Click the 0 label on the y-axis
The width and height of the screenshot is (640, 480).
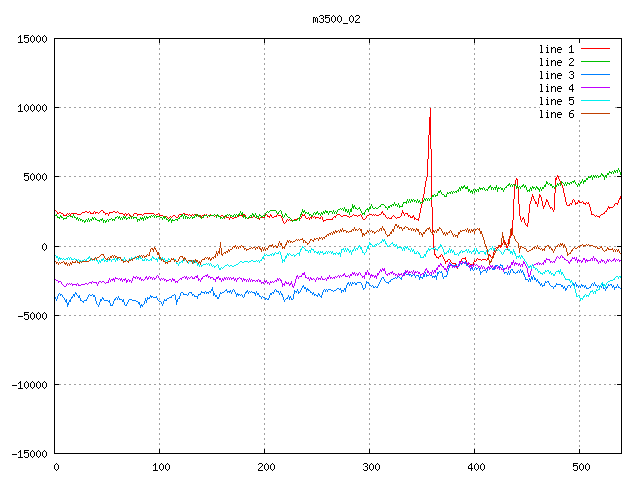click(45, 246)
